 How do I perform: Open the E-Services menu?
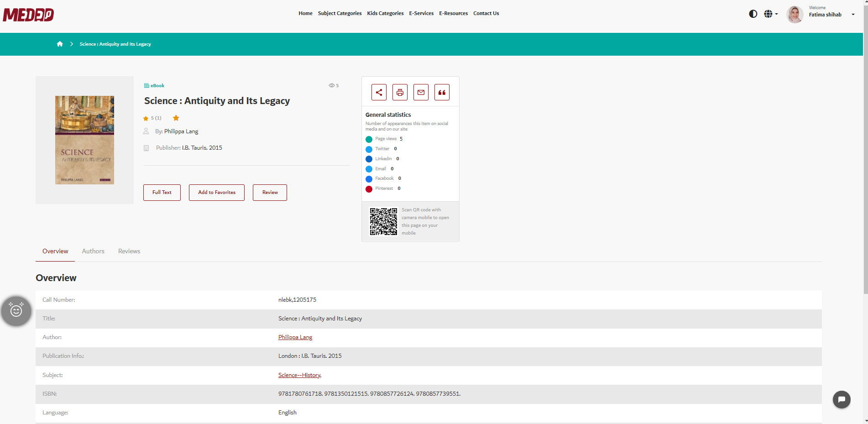[x=421, y=13]
